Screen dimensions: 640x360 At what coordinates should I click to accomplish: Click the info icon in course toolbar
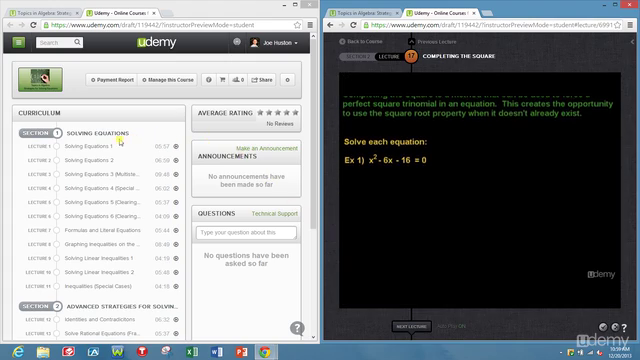pos(209,80)
